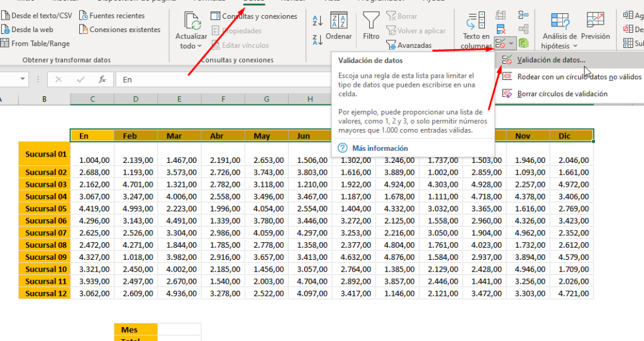Click the Quitar duplicados icon
644x341 pixels.
tap(501, 29)
